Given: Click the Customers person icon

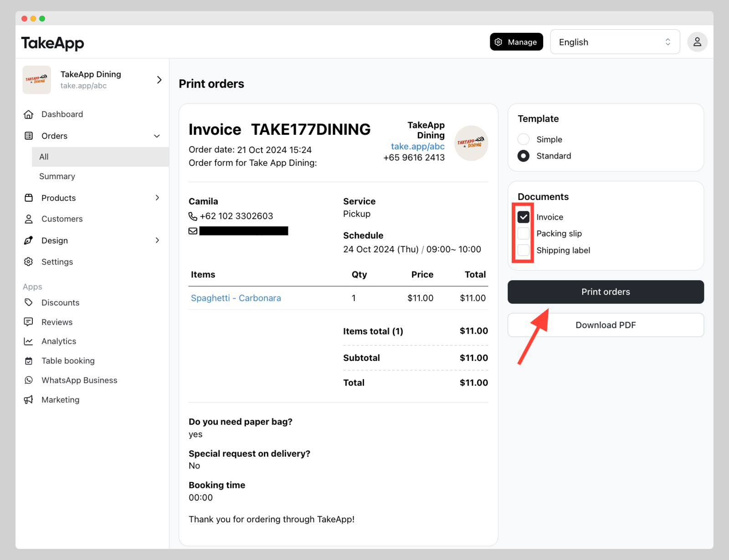Looking at the screenshot, I should (29, 219).
